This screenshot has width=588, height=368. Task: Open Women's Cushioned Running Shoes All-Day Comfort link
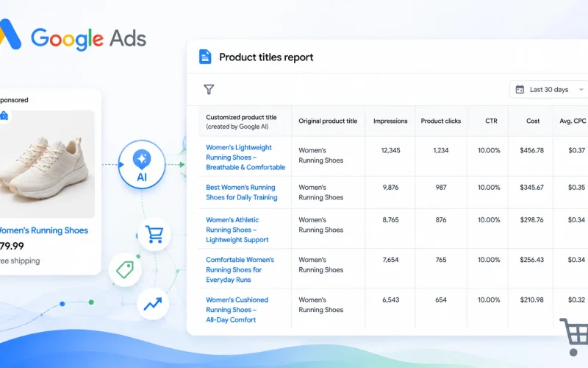[237, 310]
